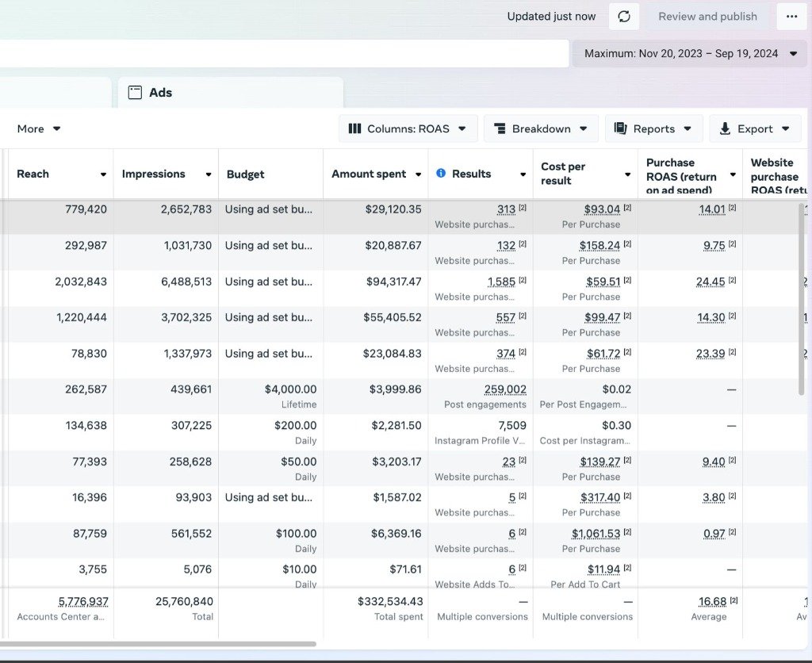Click the 23.39 ROAS value
This screenshot has width=812, height=663.
point(710,354)
